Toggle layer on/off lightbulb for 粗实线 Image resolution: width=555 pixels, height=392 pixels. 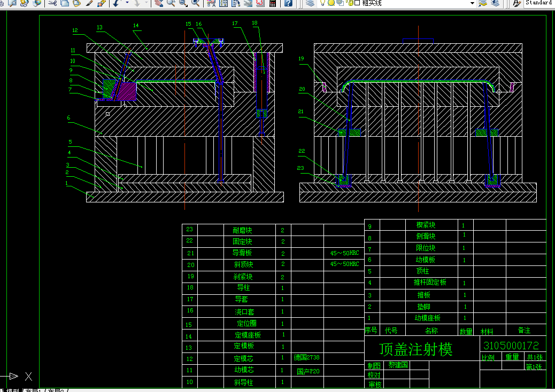pyautogui.click(x=323, y=3)
